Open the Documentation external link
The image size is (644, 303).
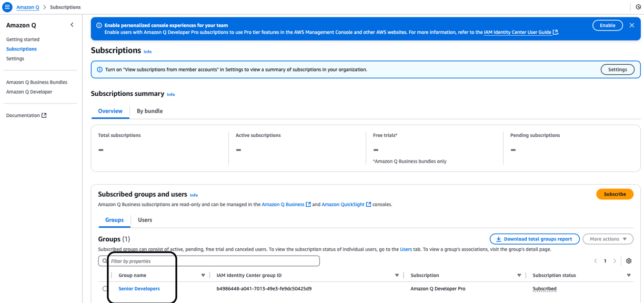(x=26, y=115)
